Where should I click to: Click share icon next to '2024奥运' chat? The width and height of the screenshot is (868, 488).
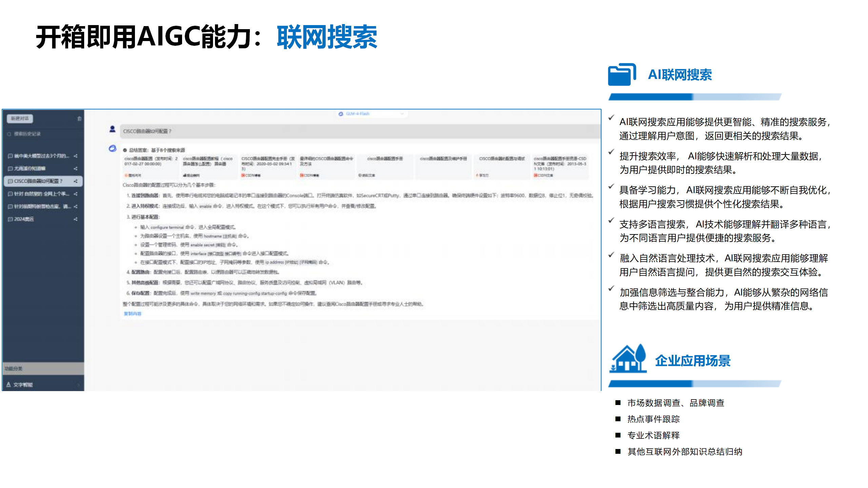[76, 219]
